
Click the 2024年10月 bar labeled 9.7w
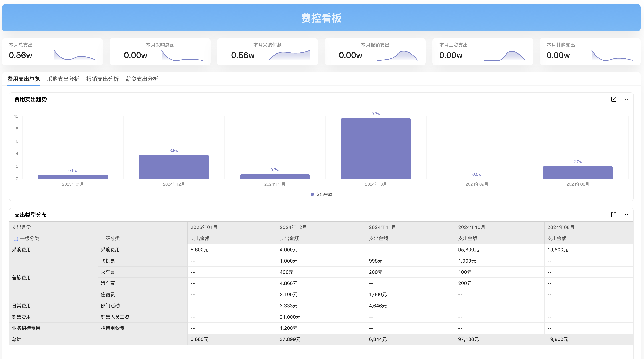coord(376,148)
